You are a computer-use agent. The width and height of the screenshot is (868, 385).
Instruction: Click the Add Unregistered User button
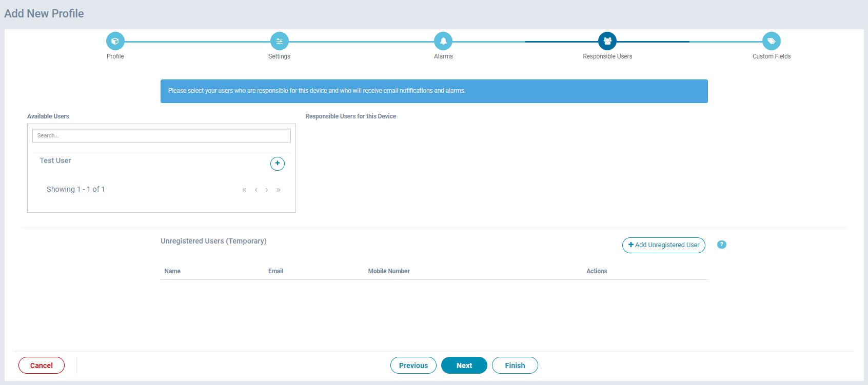point(664,245)
